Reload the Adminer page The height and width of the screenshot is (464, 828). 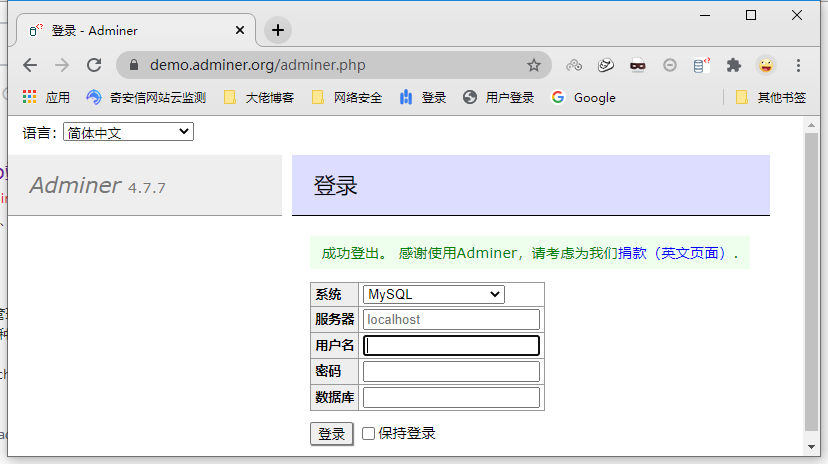click(94, 65)
